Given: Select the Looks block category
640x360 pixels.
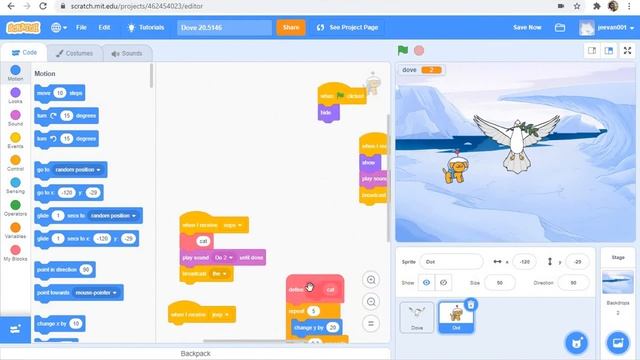Looking at the screenshot, I should (15, 96).
